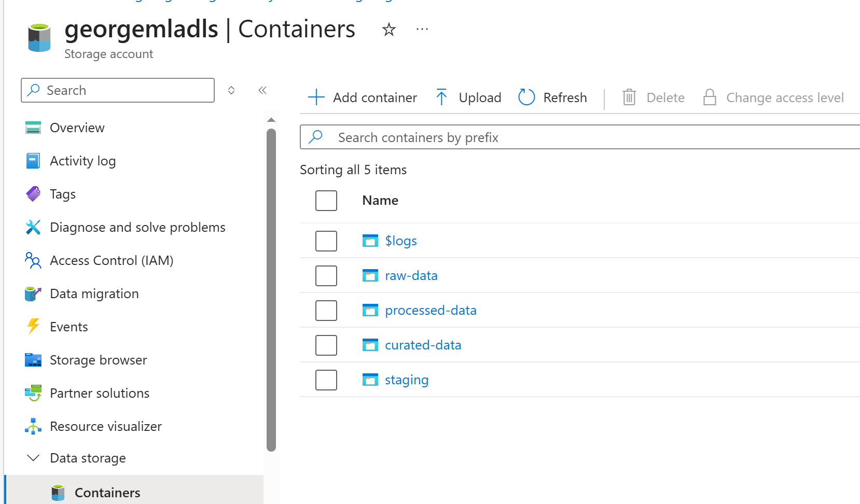Click the Add container button label
The height and width of the screenshot is (504, 860).
point(375,97)
